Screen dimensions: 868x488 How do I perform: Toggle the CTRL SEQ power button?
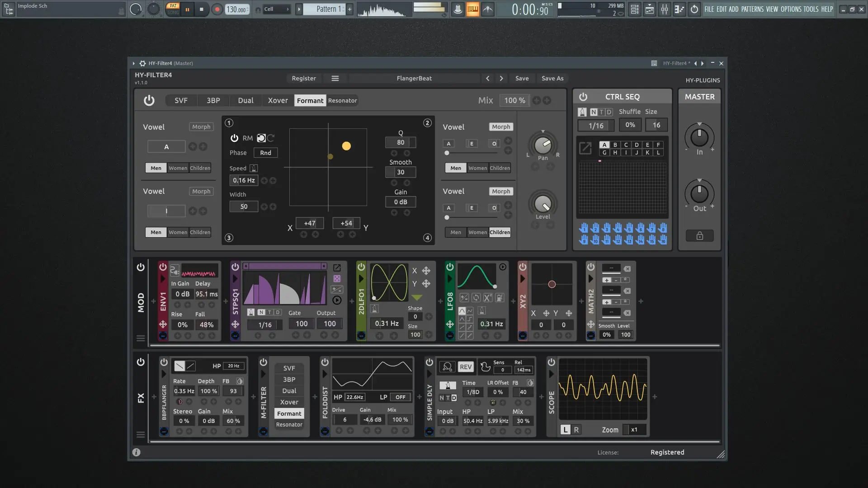(583, 97)
